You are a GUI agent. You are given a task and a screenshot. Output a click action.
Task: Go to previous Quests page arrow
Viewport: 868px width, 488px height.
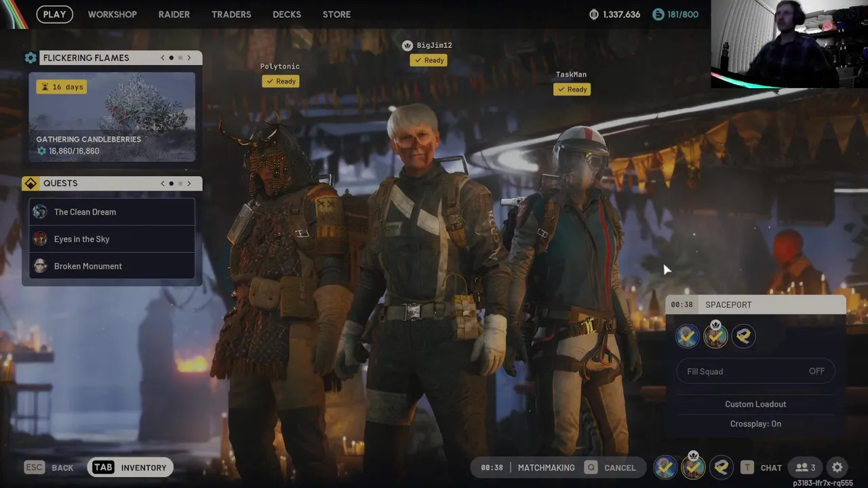(x=163, y=183)
